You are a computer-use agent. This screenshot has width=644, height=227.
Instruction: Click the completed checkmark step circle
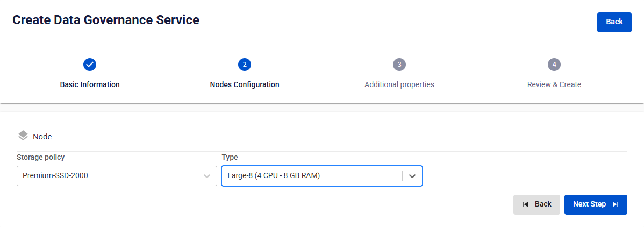(x=90, y=65)
